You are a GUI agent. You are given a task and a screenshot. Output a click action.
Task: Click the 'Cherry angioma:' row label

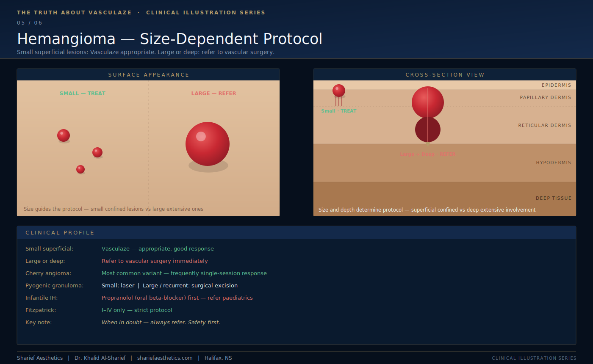[48, 273]
